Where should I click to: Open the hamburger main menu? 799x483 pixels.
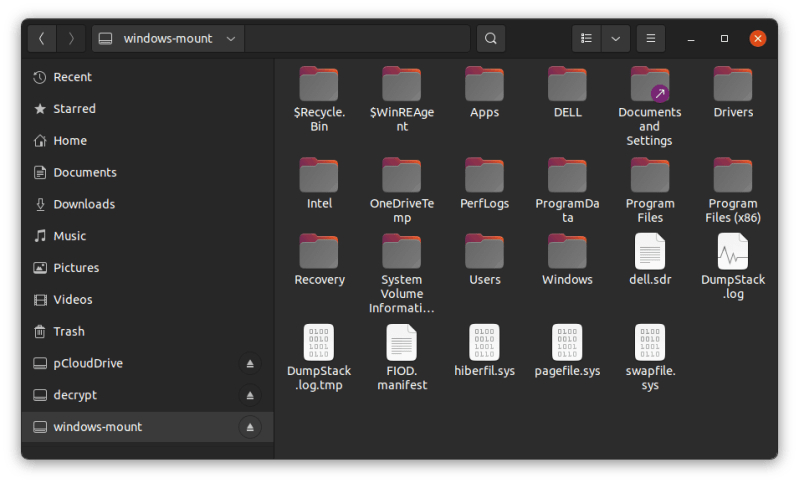651,39
